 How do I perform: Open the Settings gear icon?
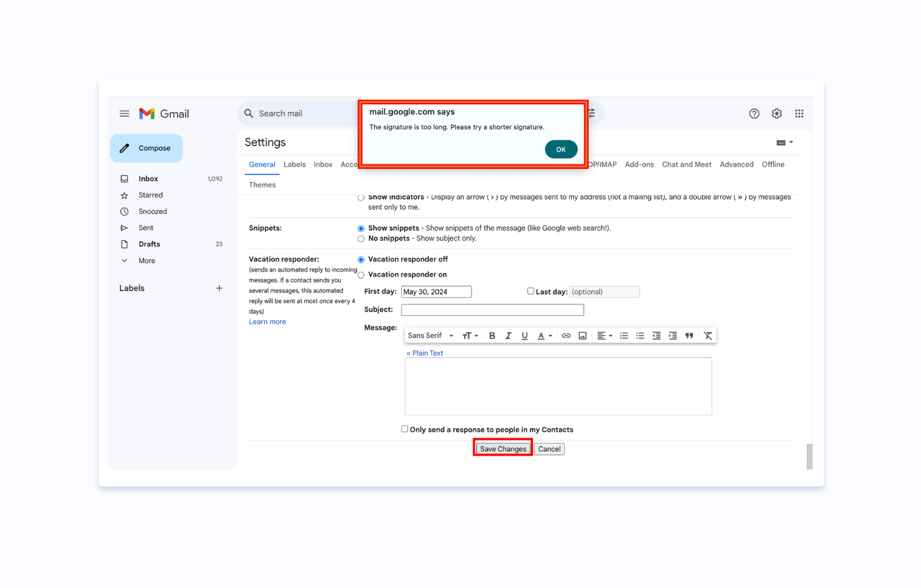coord(777,114)
